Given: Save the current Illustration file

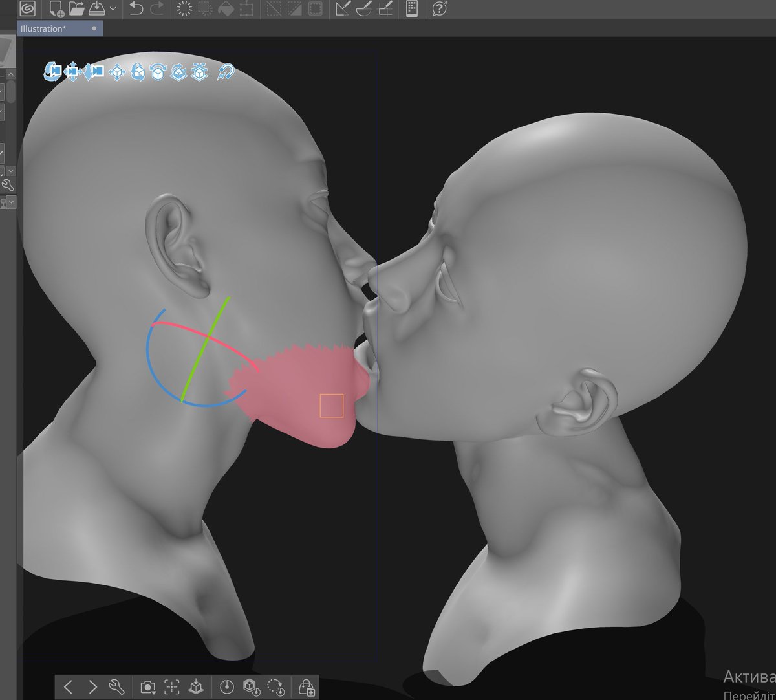Looking at the screenshot, I should [x=96, y=8].
